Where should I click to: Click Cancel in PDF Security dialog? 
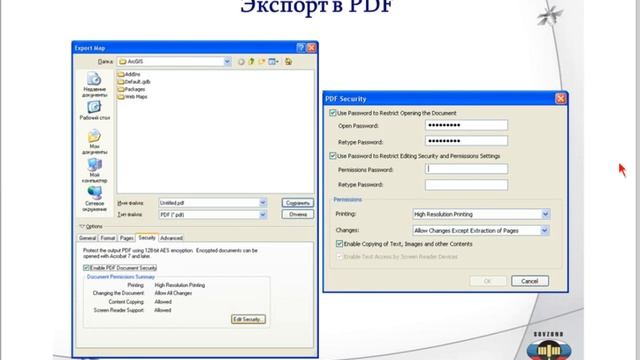[x=530, y=281]
